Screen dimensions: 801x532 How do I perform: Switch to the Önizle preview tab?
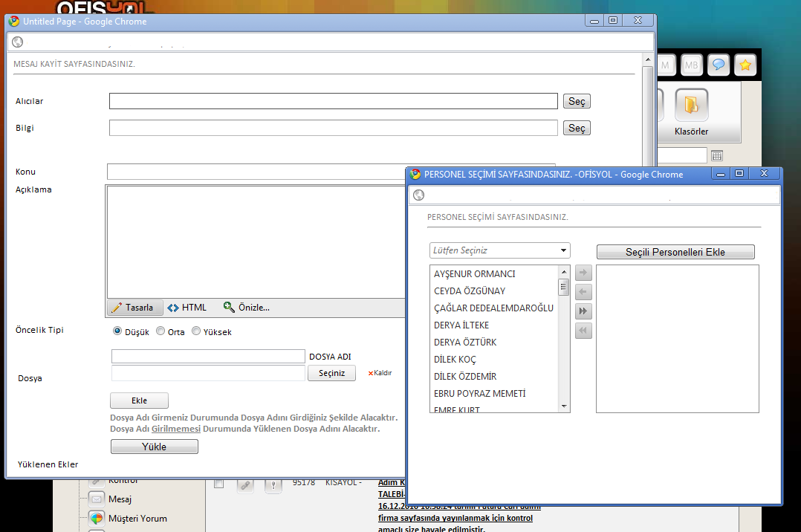click(247, 308)
